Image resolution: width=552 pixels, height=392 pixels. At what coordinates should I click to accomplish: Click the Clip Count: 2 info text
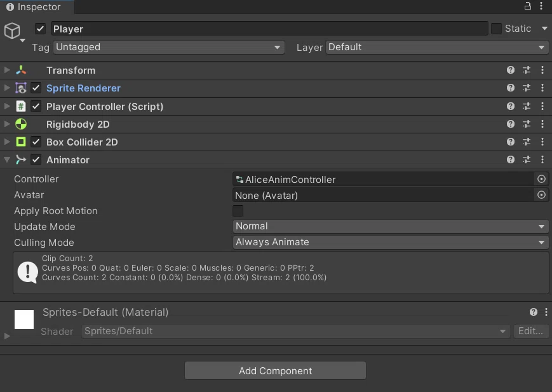67,258
